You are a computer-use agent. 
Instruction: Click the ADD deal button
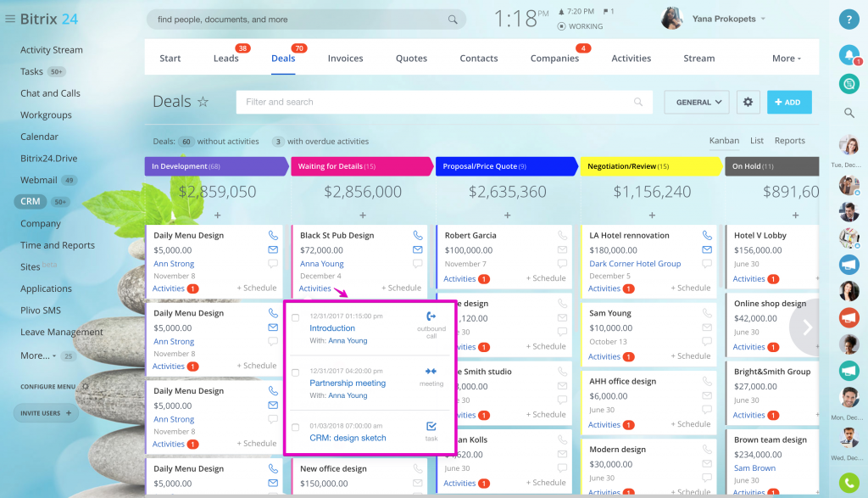789,102
